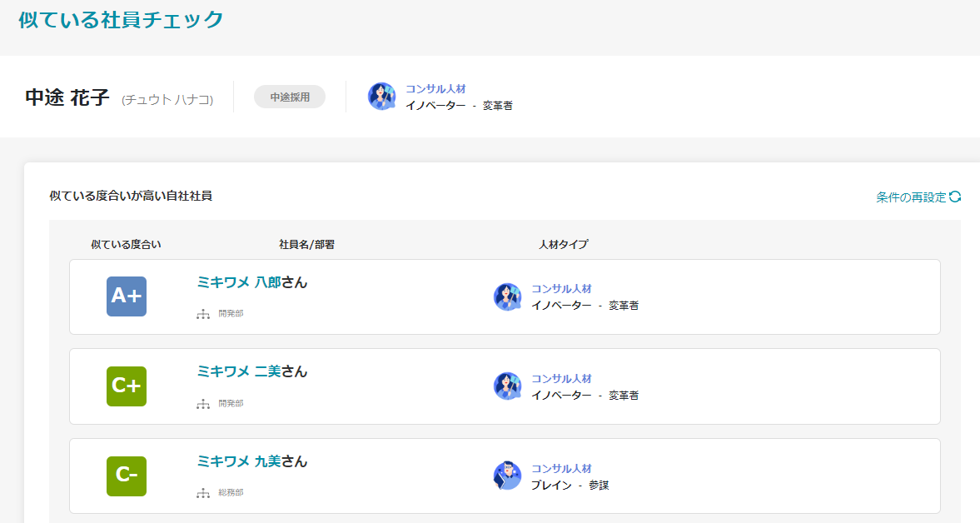Screen dimensions: 980x523
Task: Open ミキワメ 二美 employee profile link
Action: pos(239,371)
